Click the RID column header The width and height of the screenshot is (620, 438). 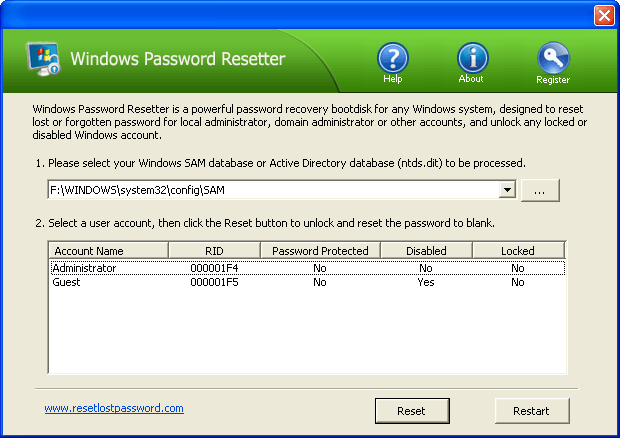click(x=214, y=251)
